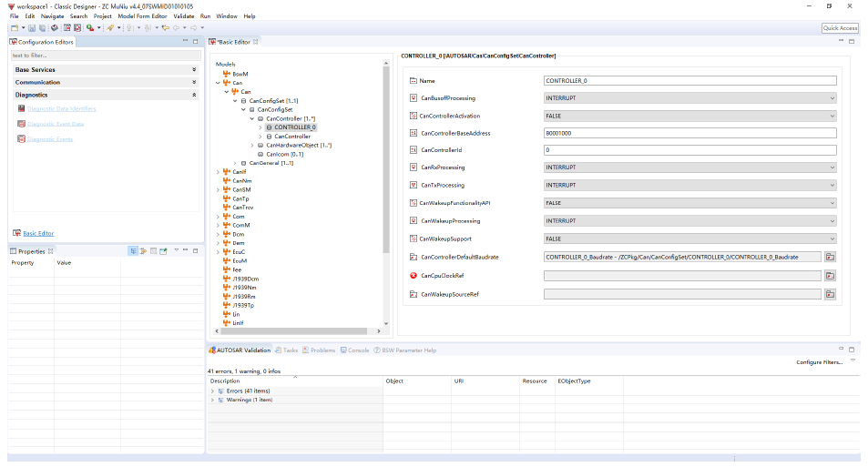
Task: Click the Diagnostic Events icon
Action: pyautogui.click(x=22, y=139)
